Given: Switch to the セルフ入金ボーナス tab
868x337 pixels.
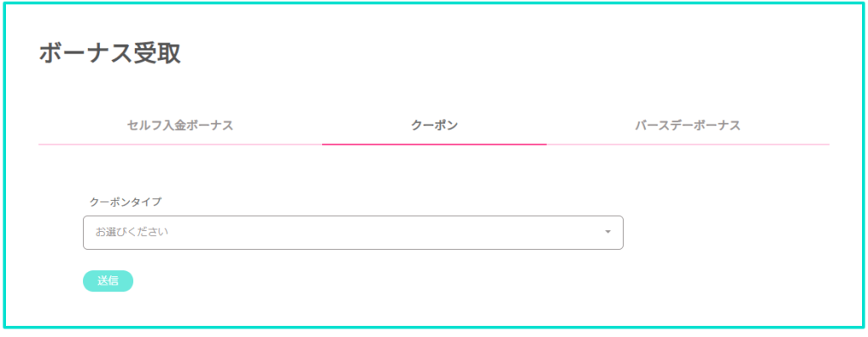Looking at the screenshot, I should (180, 125).
